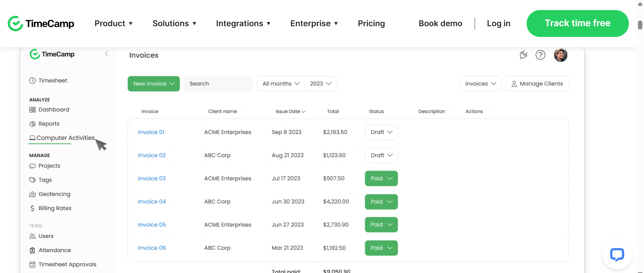This screenshot has width=644, height=273.
Task: Sort by Issue Date column header
Action: (290, 111)
